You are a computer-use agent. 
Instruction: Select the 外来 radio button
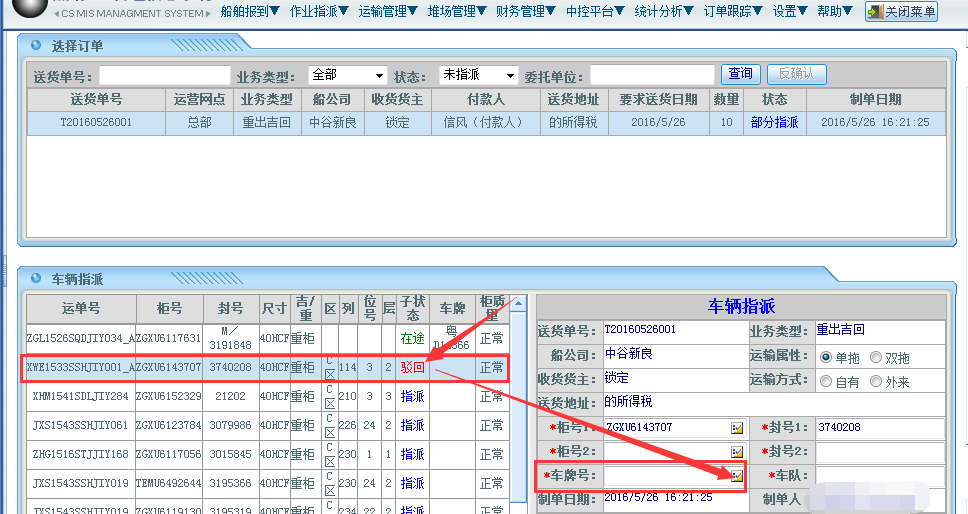click(x=876, y=381)
